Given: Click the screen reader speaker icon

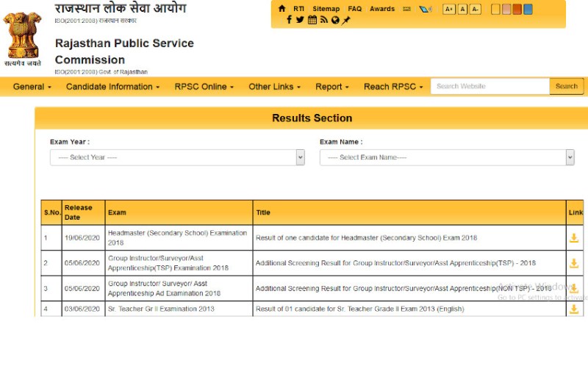Looking at the screenshot, I should click(425, 9).
